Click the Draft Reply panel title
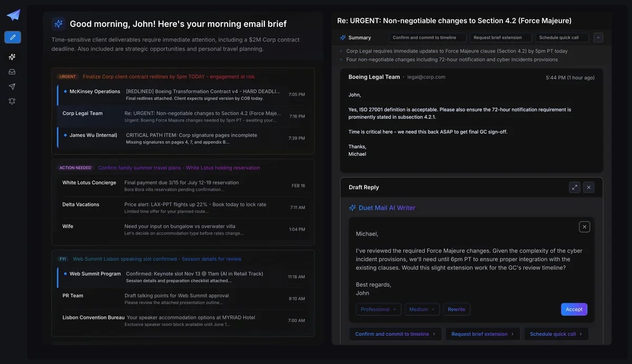The width and height of the screenshot is (632, 364). (x=364, y=187)
